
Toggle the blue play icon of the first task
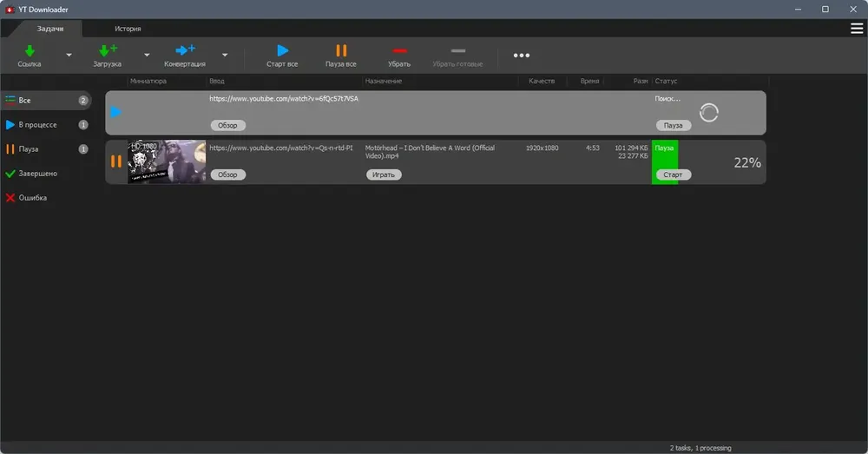tap(115, 112)
